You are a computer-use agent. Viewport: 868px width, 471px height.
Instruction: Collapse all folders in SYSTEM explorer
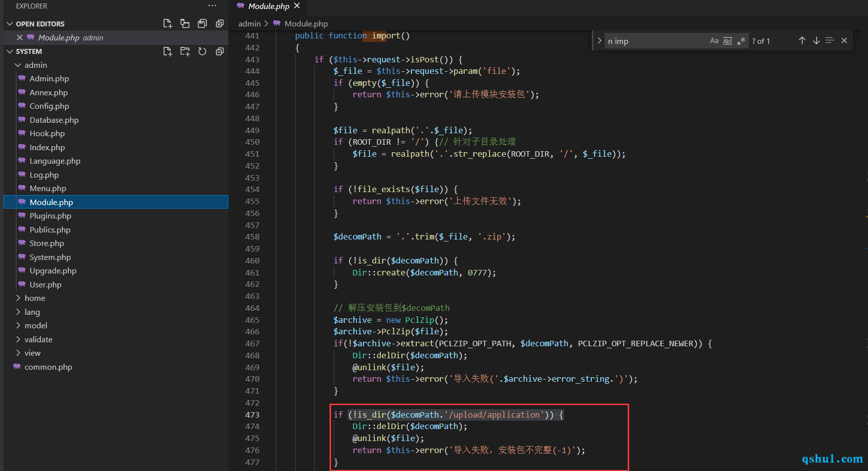(x=219, y=51)
